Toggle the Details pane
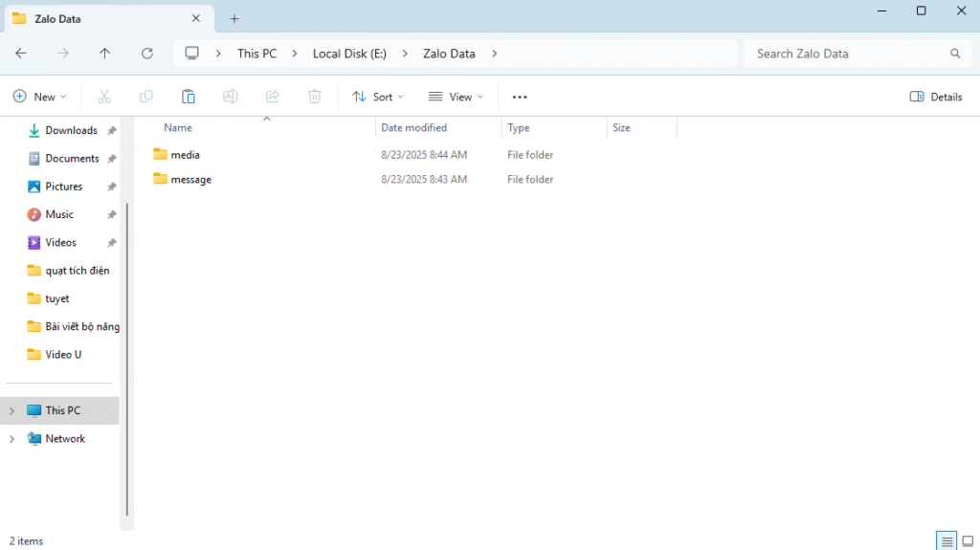The height and width of the screenshot is (550, 980). pos(936,97)
